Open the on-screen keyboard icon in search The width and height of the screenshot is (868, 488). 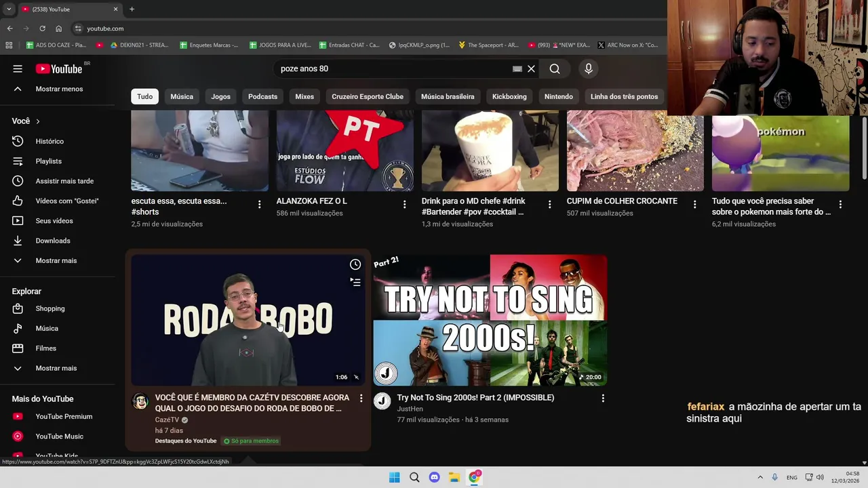517,68
